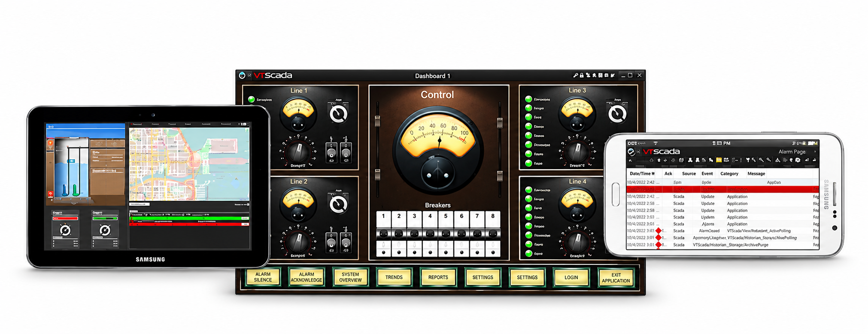
Task: Open the REPORTS page
Action: pos(438,277)
